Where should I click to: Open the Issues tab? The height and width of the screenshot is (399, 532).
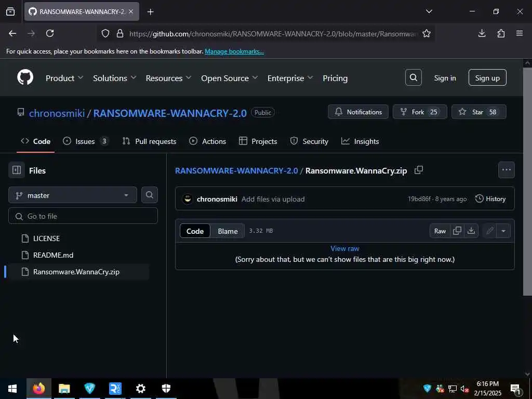tap(86, 141)
